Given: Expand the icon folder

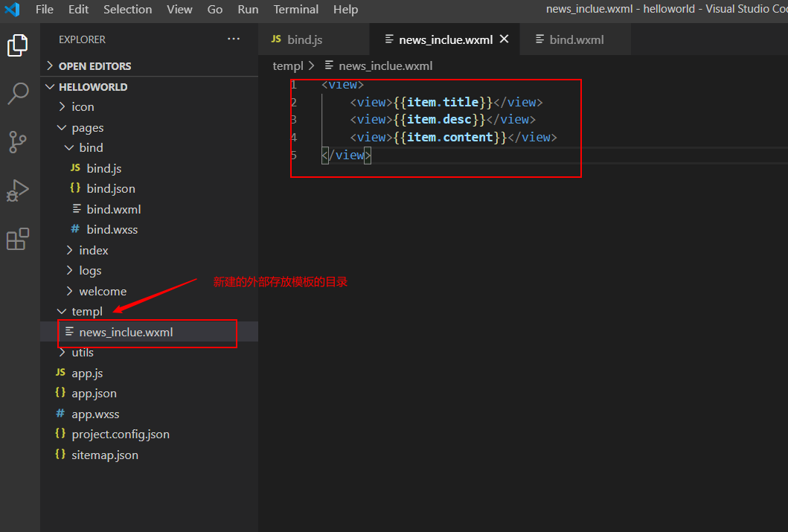Looking at the screenshot, I should pyautogui.click(x=62, y=106).
